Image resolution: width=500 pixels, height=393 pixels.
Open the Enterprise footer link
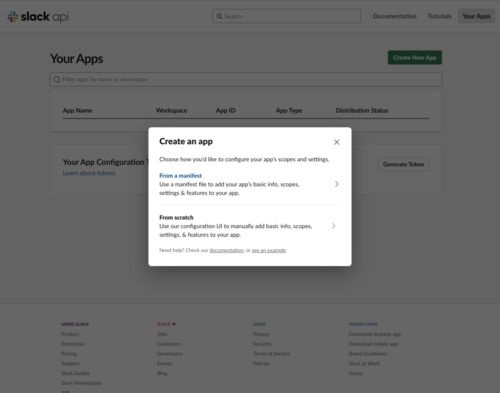point(73,344)
